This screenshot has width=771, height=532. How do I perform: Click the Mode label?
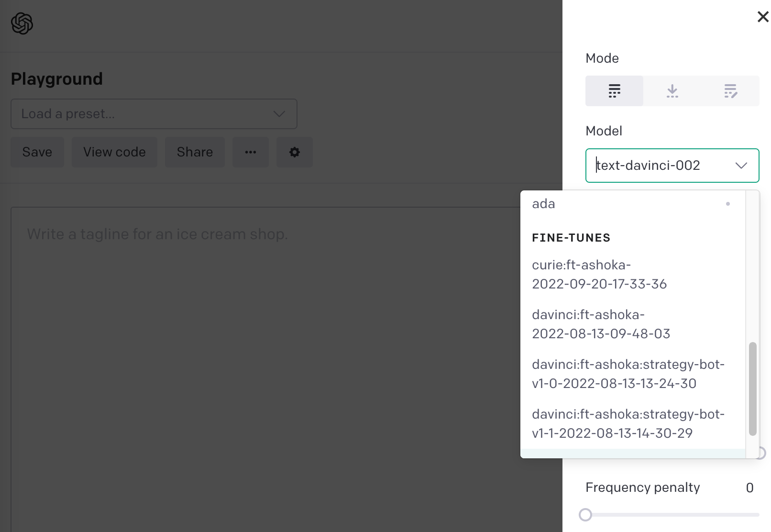(x=602, y=58)
